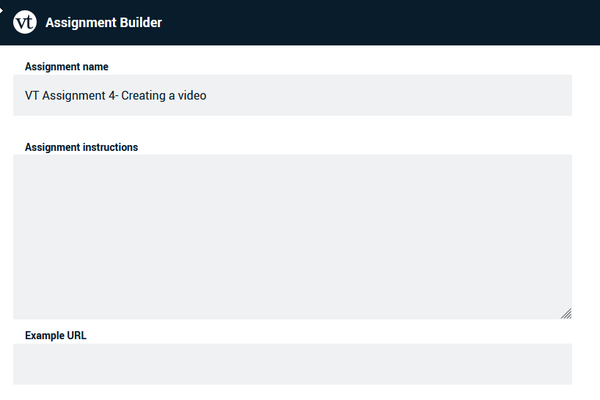
Task: Click the Assignment name label
Action: [x=67, y=67]
